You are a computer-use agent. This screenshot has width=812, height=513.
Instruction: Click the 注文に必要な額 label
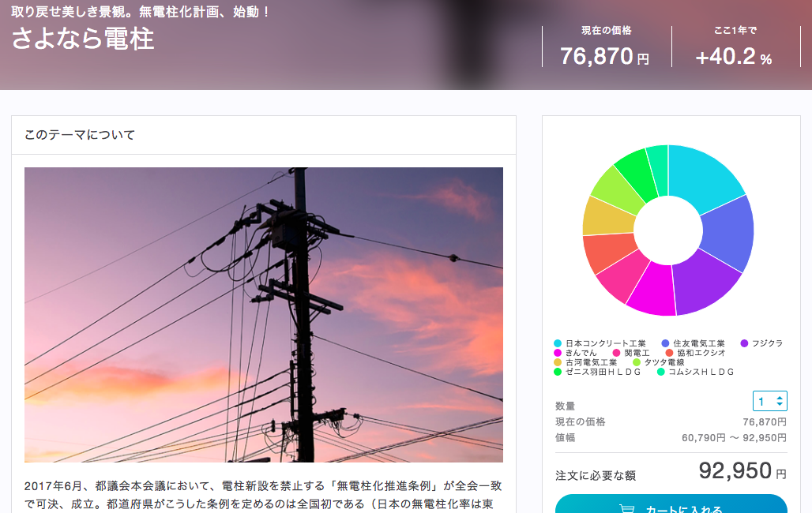[x=596, y=475]
